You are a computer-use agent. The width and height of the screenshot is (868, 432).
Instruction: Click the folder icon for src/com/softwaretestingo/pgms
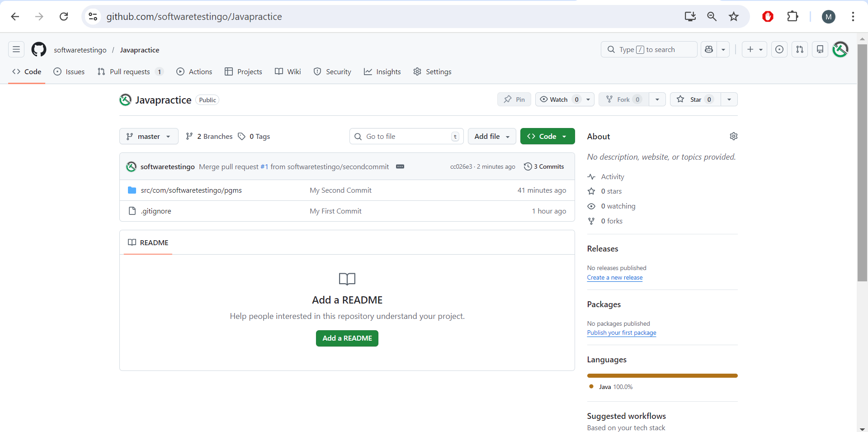(132, 190)
